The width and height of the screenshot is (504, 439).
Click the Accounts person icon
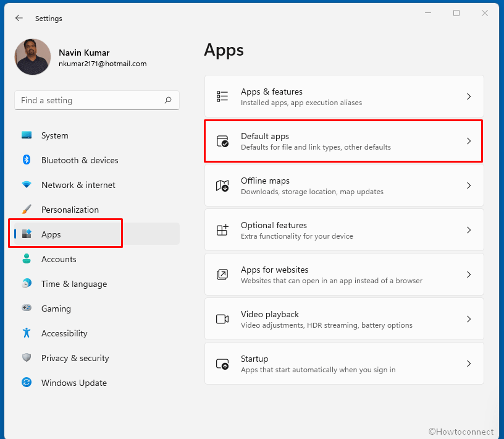click(27, 259)
